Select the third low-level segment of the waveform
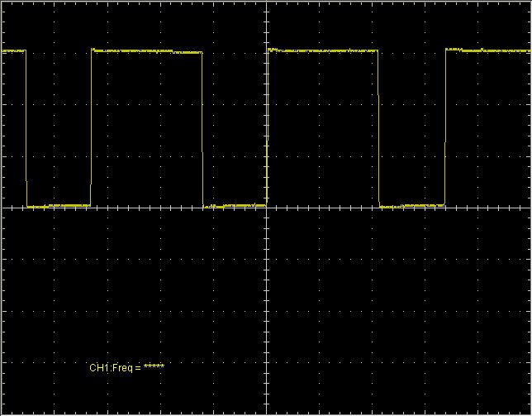 pos(412,205)
